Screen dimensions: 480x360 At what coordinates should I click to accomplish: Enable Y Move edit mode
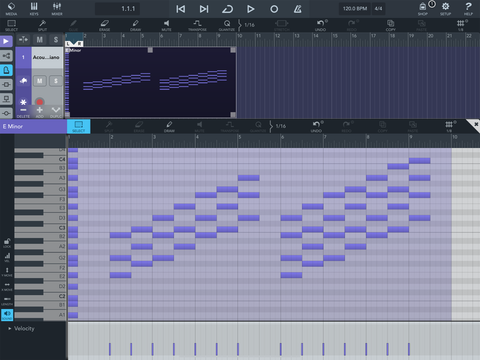tap(7, 272)
